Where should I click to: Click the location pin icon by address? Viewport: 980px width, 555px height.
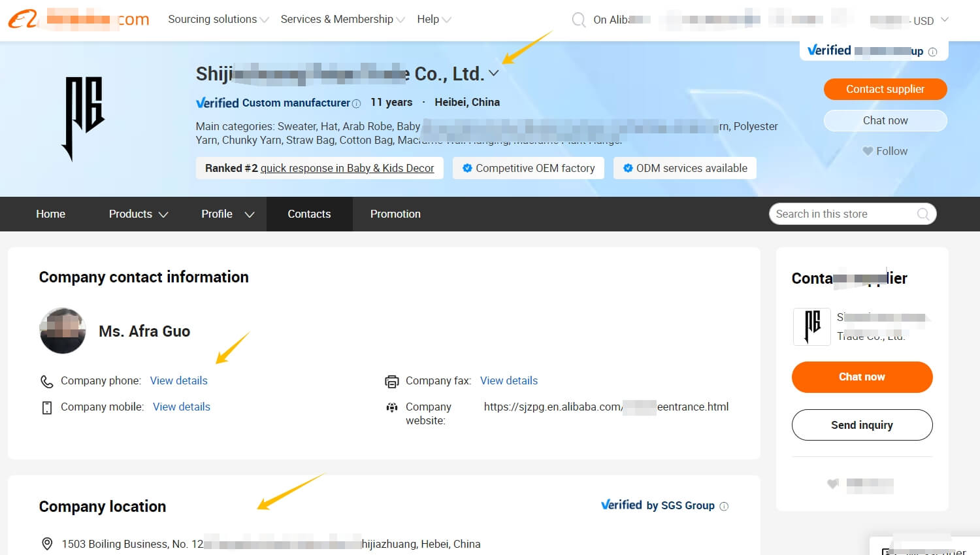(x=47, y=543)
